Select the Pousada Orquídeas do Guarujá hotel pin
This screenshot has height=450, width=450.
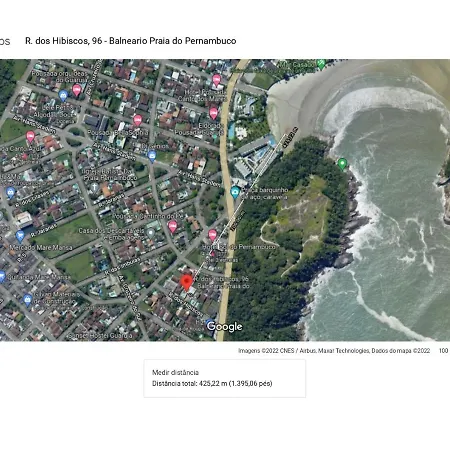[77, 90]
